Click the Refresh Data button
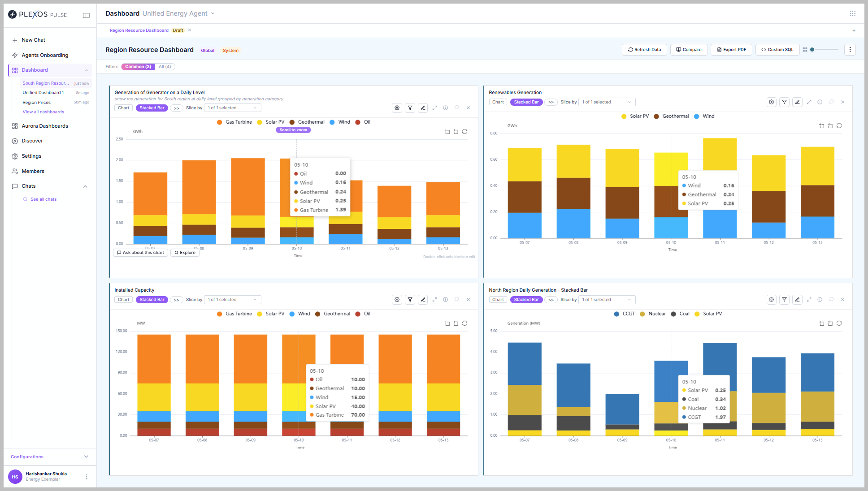868x491 pixels. [644, 50]
